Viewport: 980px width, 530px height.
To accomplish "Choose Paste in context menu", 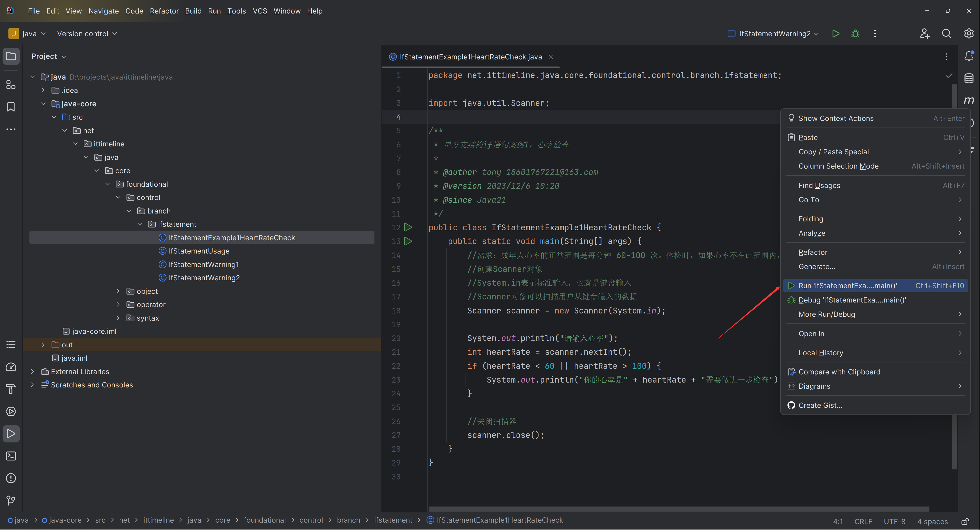I will pyautogui.click(x=875, y=137).
